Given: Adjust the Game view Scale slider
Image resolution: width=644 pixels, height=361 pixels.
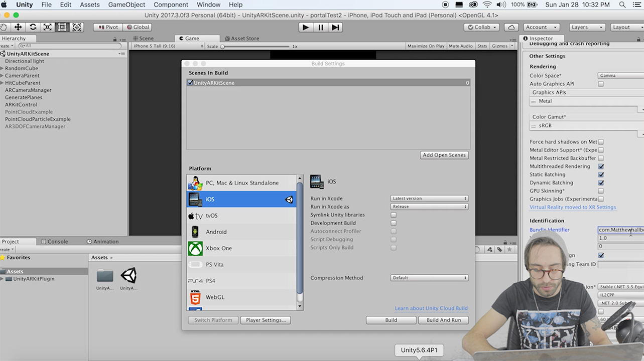Looking at the screenshot, I should click(x=255, y=46).
